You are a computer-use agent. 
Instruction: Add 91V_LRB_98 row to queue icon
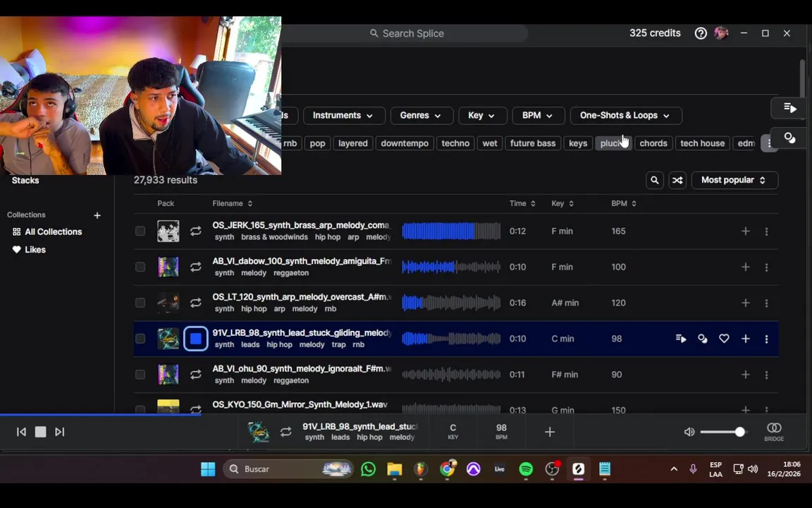pos(681,339)
